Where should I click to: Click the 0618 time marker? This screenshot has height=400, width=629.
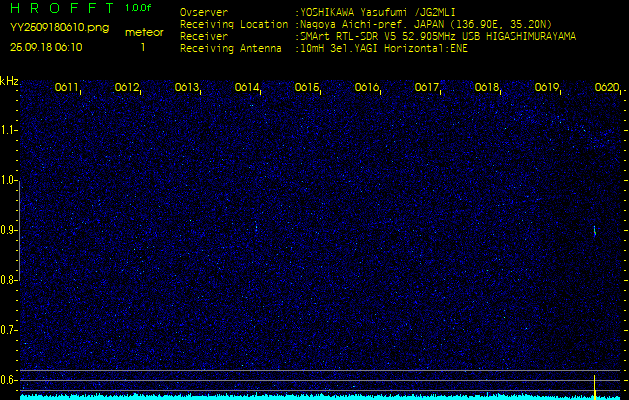point(487,88)
